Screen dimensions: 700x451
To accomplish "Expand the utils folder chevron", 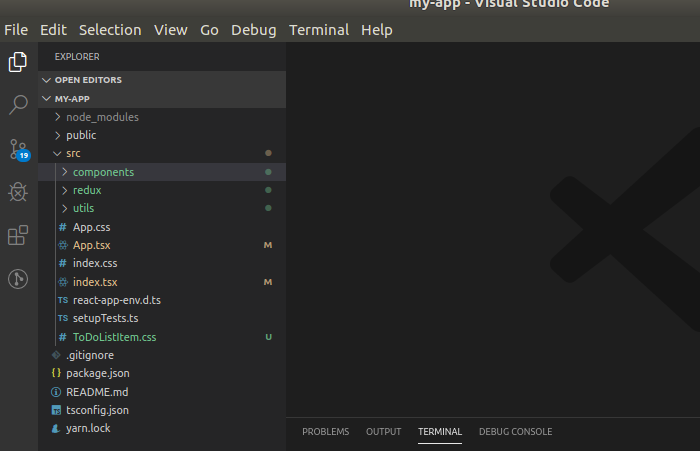I will 65,208.
